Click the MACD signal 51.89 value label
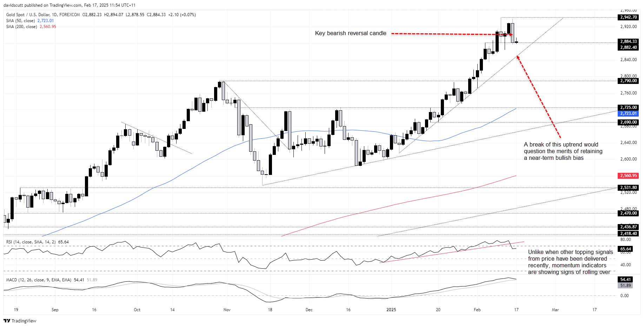The image size is (644, 327). tap(625, 286)
